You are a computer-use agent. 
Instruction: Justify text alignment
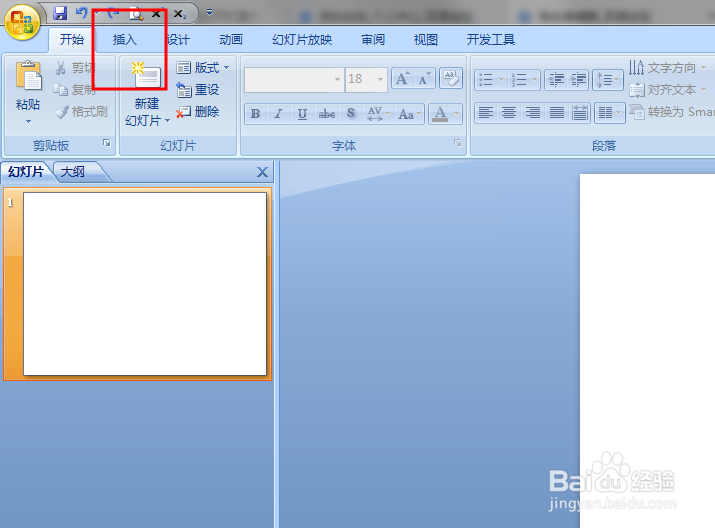point(557,113)
